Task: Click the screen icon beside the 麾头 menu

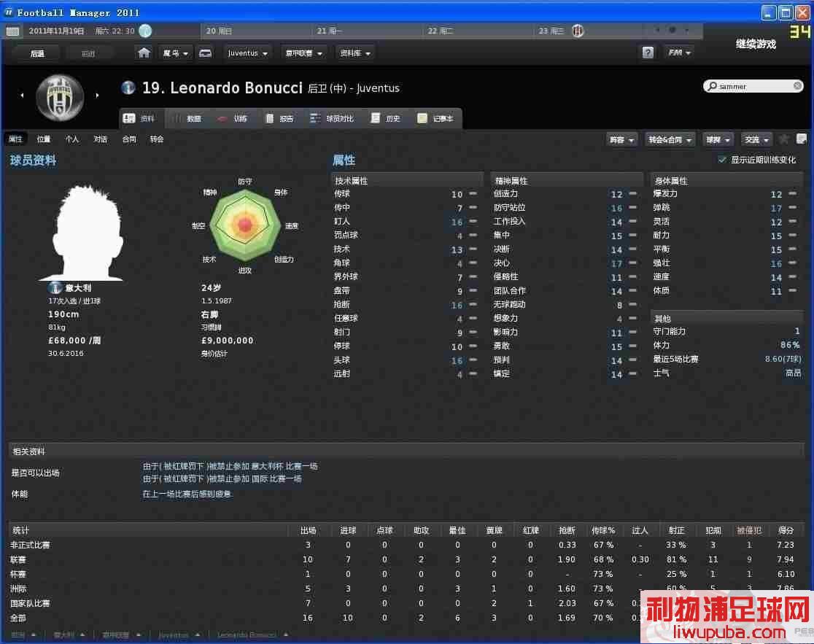Action: (x=205, y=53)
